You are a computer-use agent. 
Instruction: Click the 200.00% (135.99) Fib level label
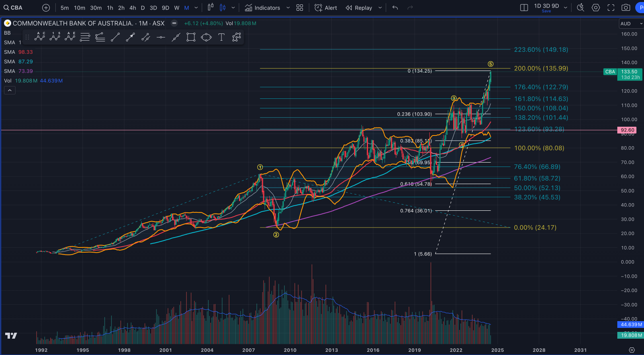[x=541, y=68]
